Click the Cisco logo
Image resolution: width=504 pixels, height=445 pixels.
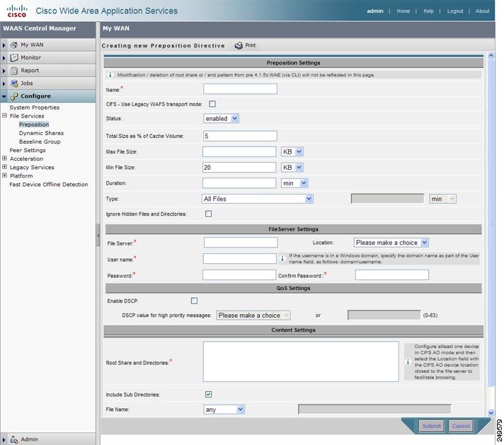tap(17, 11)
